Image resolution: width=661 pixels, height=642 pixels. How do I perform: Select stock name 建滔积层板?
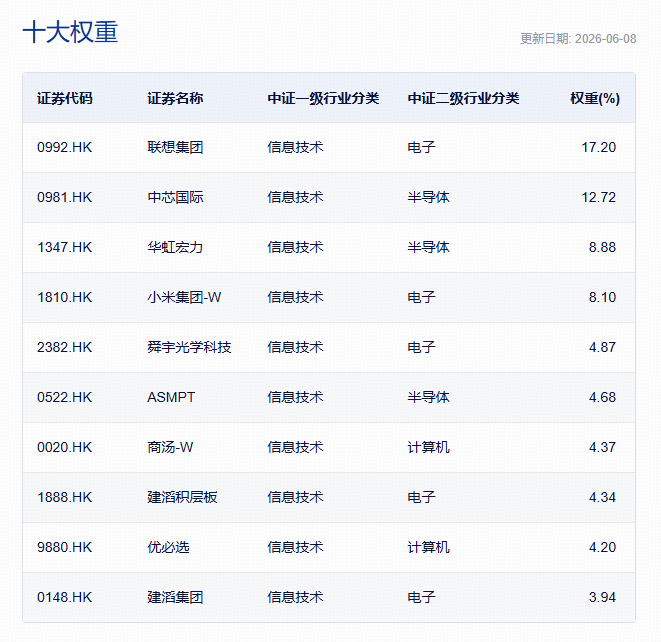click(182, 497)
